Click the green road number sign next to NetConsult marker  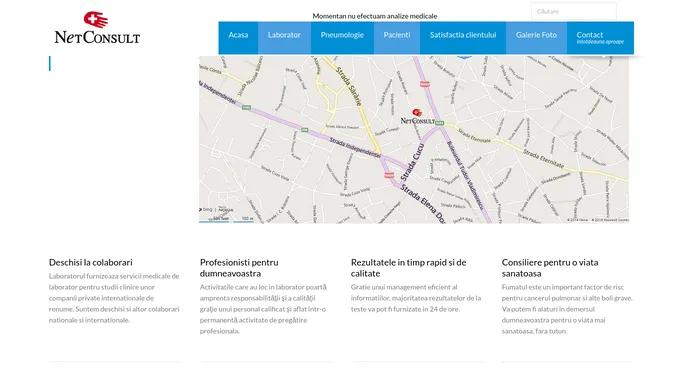click(440, 123)
